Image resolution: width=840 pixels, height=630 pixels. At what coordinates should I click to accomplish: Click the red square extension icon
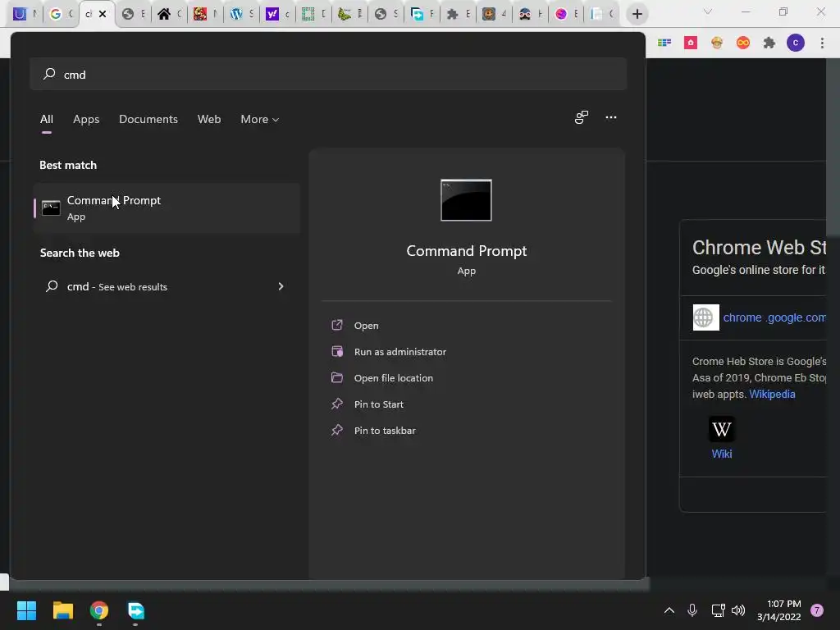click(691, 43)
